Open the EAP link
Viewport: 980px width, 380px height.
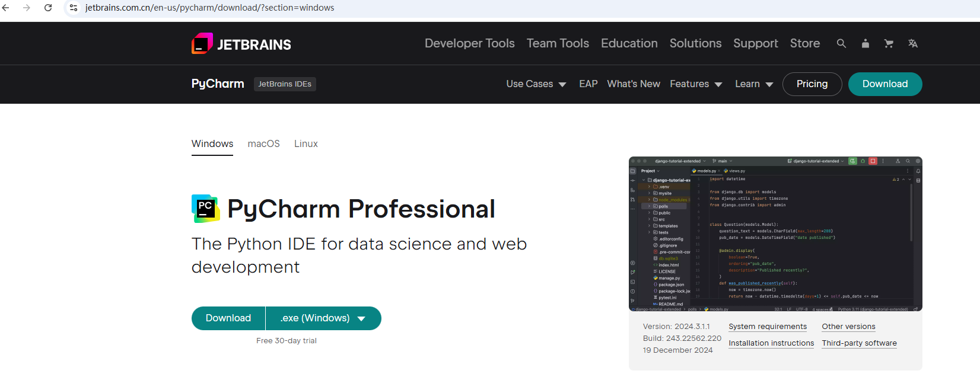(x=588, y=84)
